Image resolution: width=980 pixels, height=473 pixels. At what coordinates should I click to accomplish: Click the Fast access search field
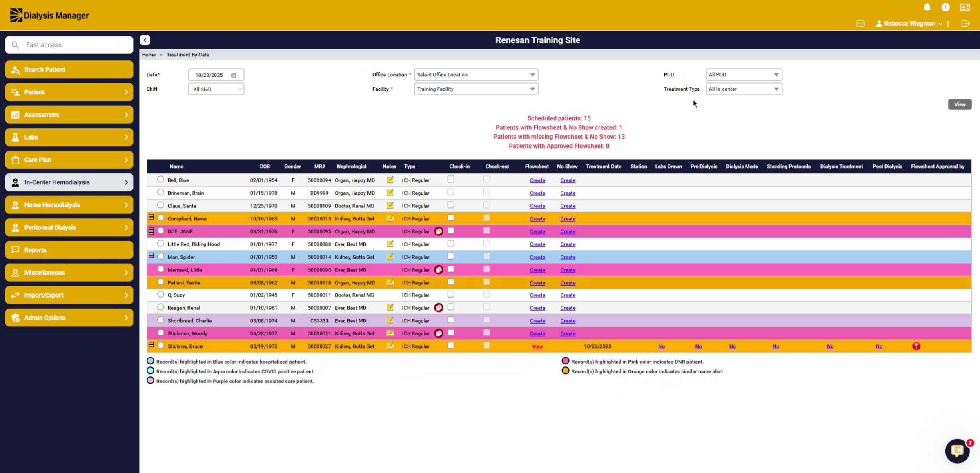tap(69, 45)
